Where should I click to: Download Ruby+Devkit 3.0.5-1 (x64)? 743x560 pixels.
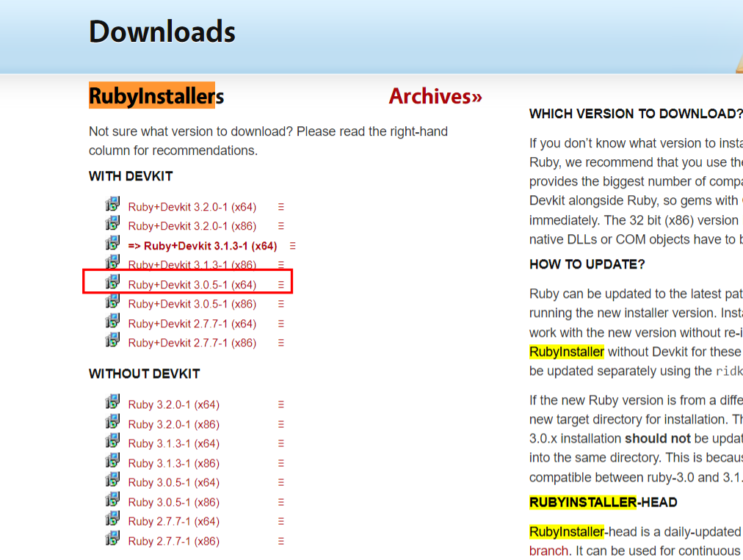click(x=192, y=285)
